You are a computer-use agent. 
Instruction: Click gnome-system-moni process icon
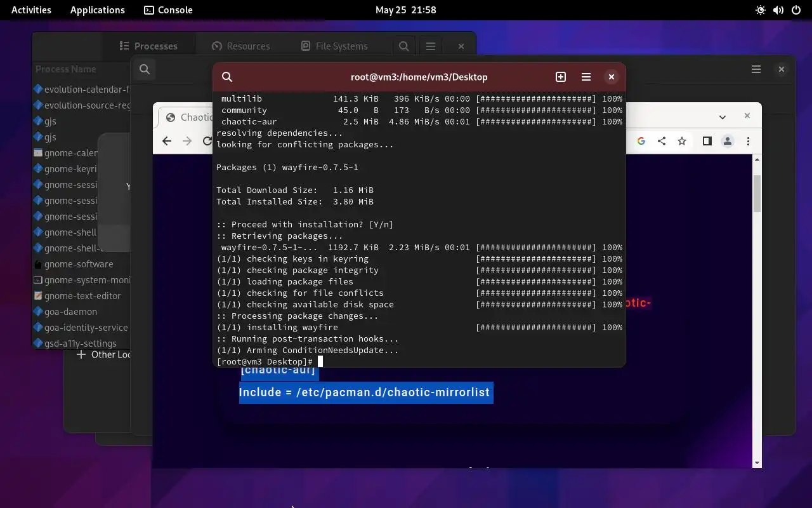click(x=38, y=280)
